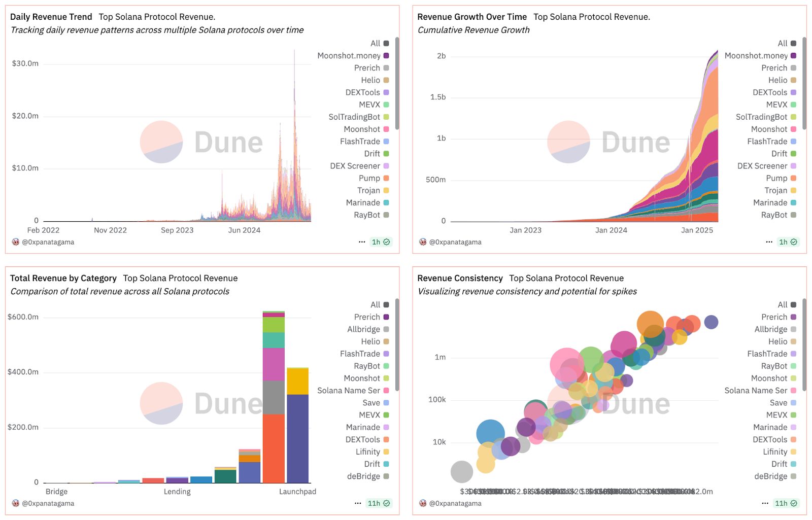Viewport: 812px width, 520px height.
Task: Click the 100k y-axis label
Action: pos(437,400)
